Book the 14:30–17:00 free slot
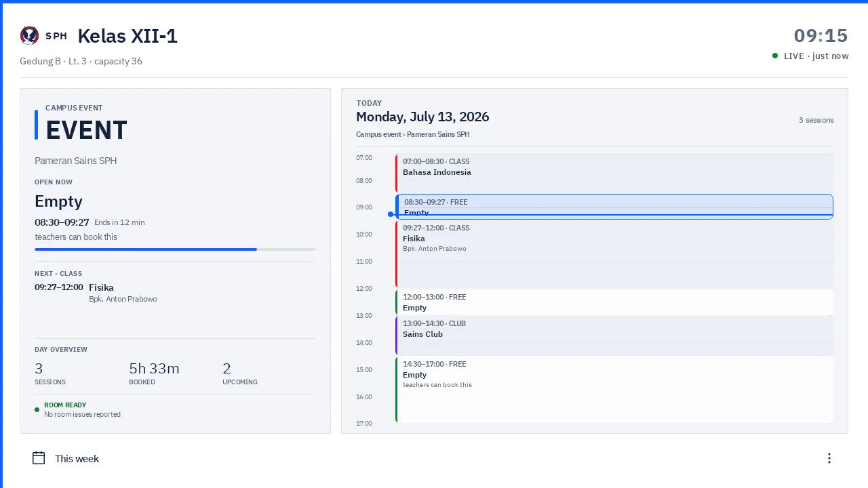868x488 pixels. point(614,390)
